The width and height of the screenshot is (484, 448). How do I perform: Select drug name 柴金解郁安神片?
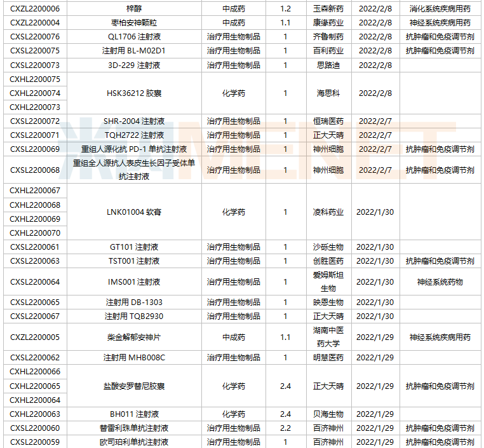tap(134, 337)
